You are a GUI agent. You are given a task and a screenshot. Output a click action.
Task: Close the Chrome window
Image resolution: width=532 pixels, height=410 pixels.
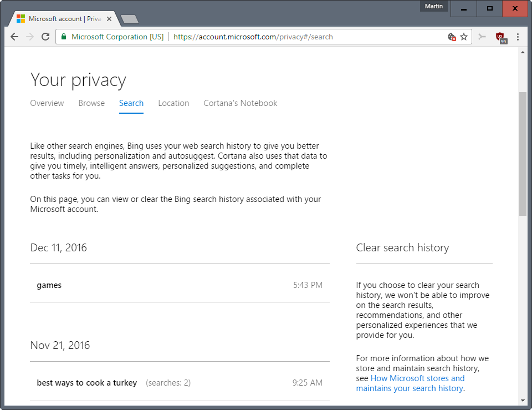(515, 8)
